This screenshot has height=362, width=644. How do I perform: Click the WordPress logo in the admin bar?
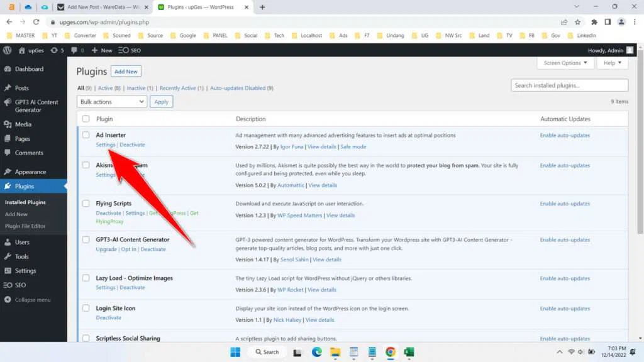coord(6,50)
